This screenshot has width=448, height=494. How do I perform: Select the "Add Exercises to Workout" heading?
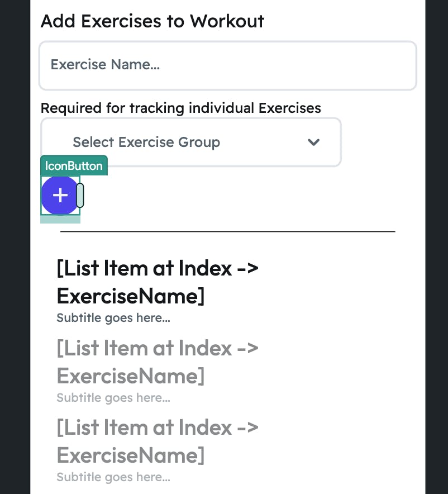click(x=152, y=21)
